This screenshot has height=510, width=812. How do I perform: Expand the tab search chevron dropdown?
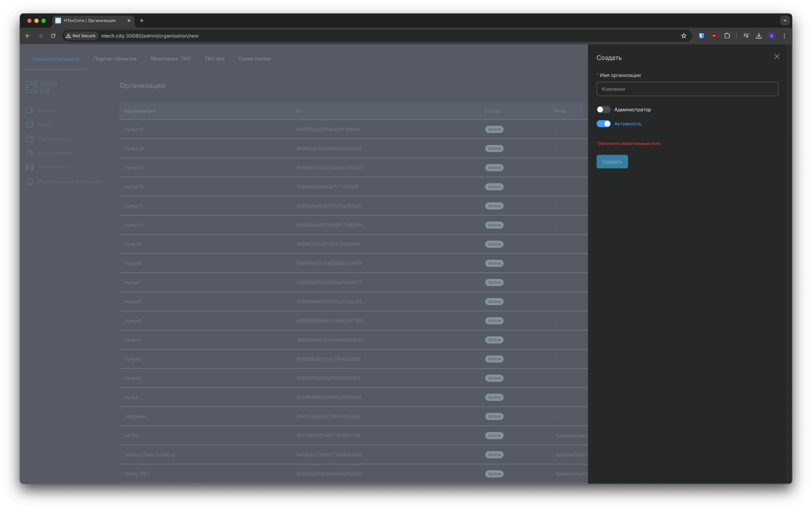click(785, 21)
